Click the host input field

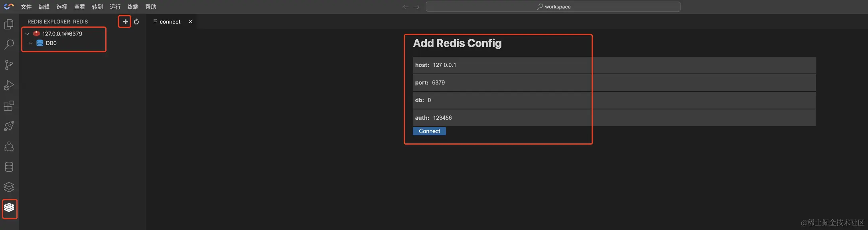[x=614, y=65]
